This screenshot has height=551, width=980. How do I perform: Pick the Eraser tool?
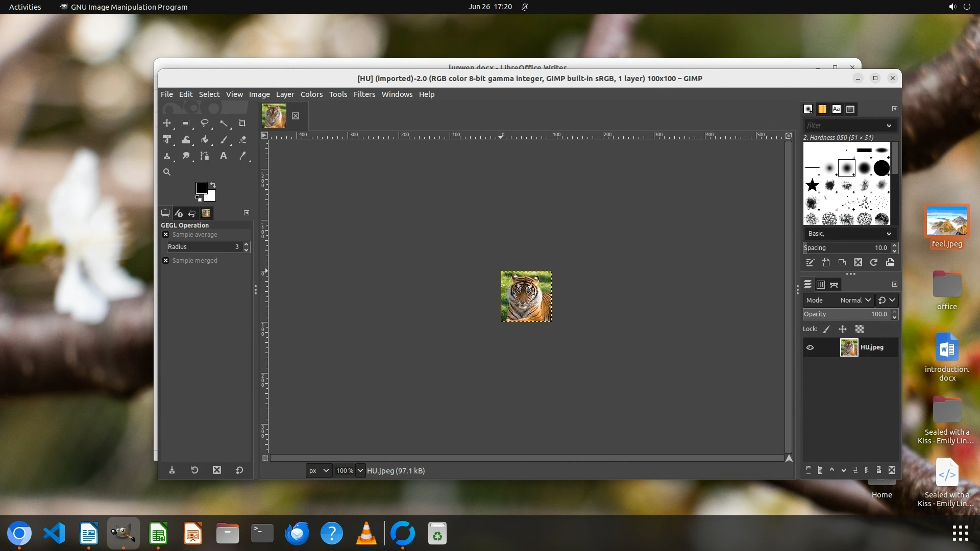point(242,139)
